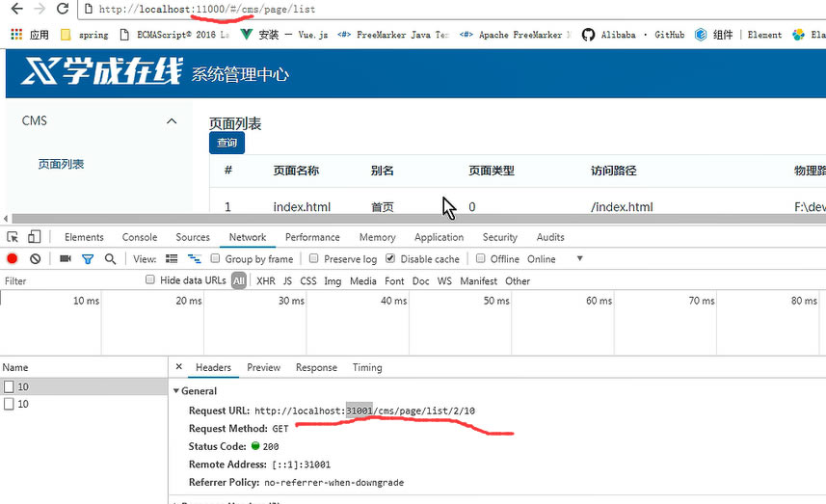
Task: Switch to large request rows view icon
Action: tap(172, 258)
